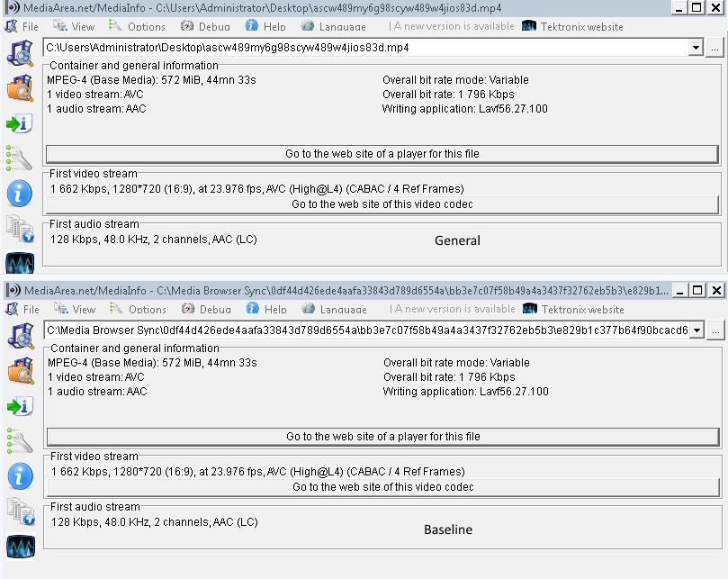
Task: Click 'Overall bit rate mode: Variable' in the bottom window
Action: pyautogui.click(x=456, y=363)
